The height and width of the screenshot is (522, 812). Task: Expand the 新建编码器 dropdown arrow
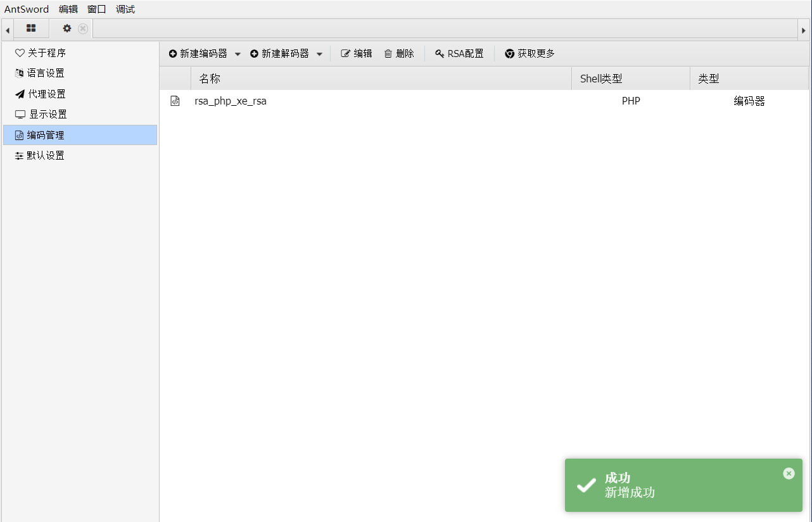click(x=238, y=54)
